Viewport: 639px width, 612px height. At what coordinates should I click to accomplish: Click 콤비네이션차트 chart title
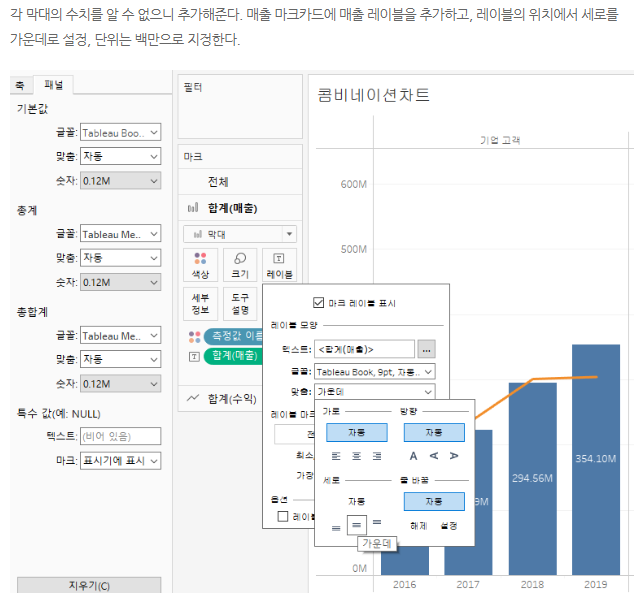click(x=373, y=95)
